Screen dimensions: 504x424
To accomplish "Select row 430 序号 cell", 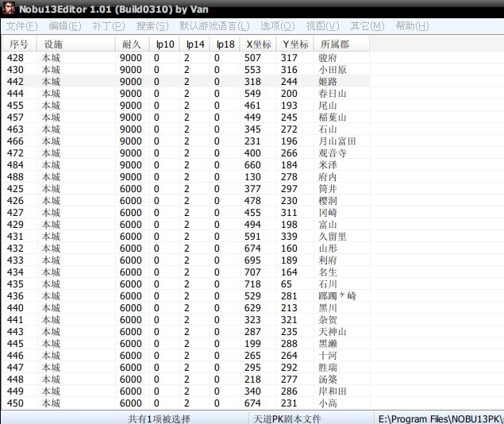I will point(15,70).
